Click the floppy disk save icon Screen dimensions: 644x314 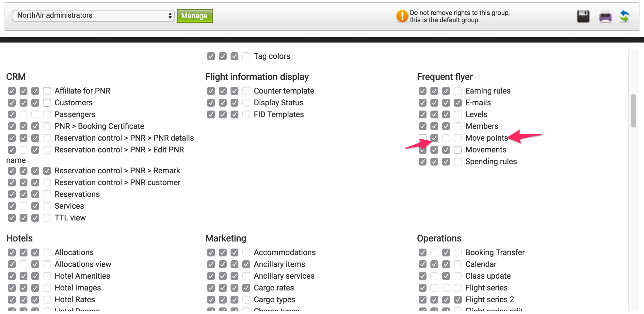(x=583, y=16)
